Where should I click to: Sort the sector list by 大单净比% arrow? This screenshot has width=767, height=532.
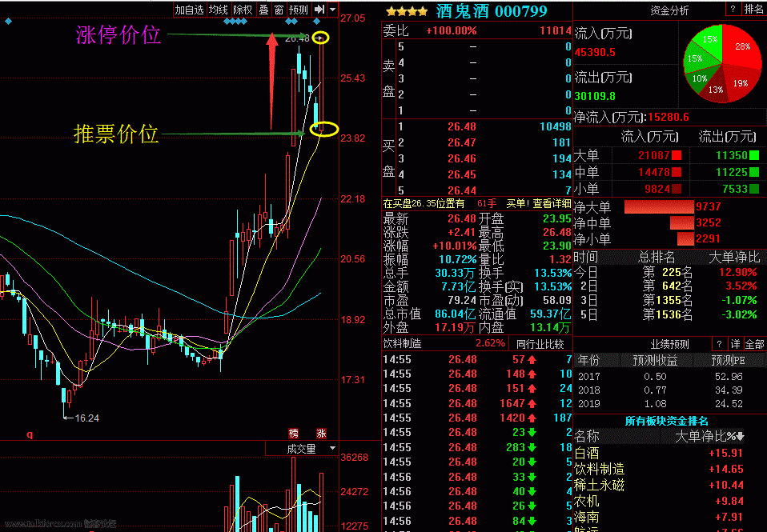point(740,436)
